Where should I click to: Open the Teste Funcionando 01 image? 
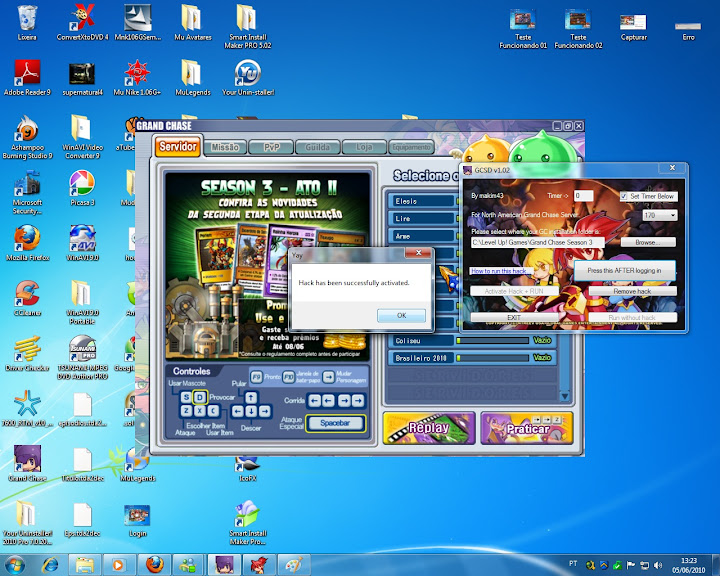523,28
